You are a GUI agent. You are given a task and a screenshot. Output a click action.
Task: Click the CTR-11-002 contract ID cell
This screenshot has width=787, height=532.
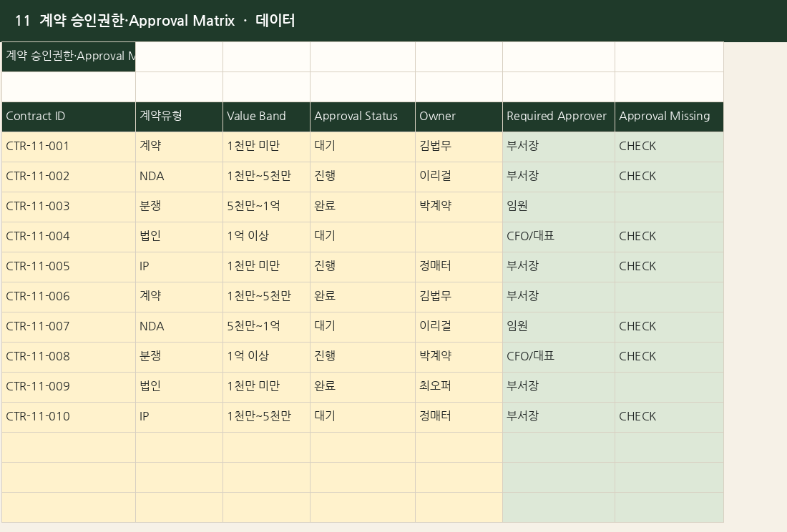click(69, 177)
